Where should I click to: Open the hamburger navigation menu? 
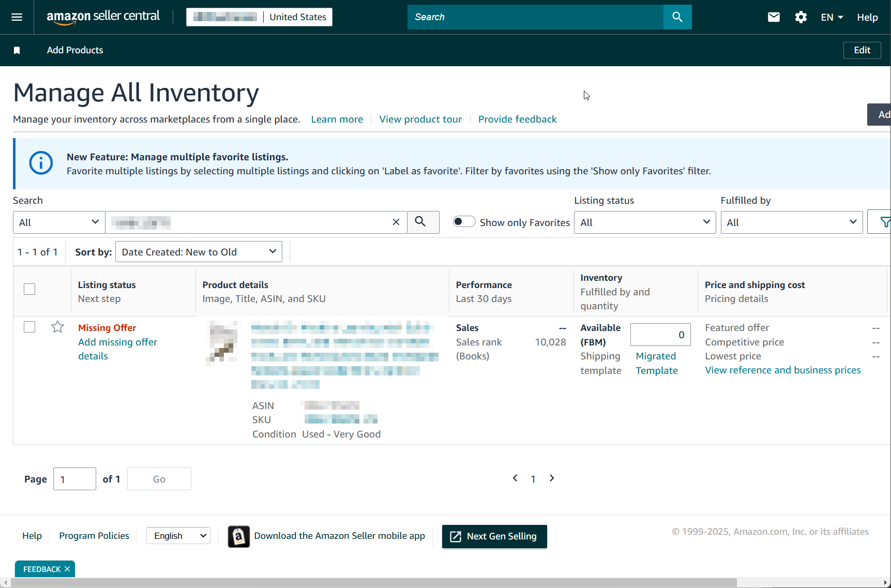[17, 17]
